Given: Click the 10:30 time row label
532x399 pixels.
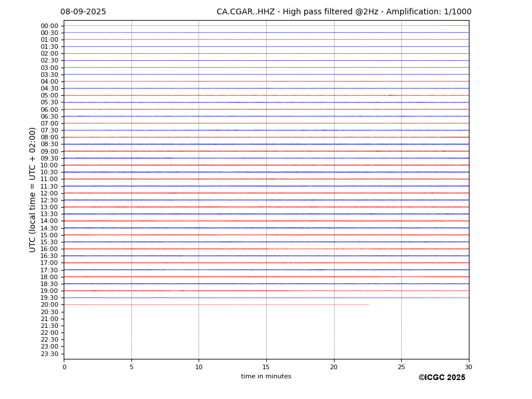Looking at the screenshot, I should coord(49,172).
